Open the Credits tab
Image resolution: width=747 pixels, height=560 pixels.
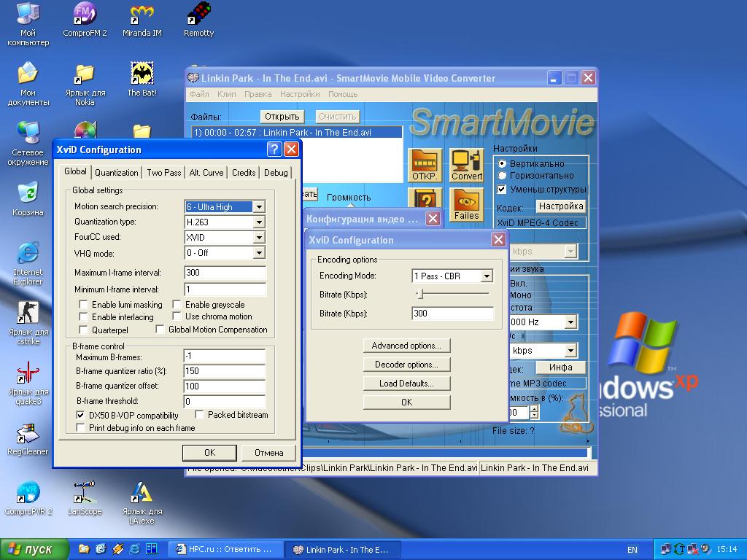coord(244,173)
